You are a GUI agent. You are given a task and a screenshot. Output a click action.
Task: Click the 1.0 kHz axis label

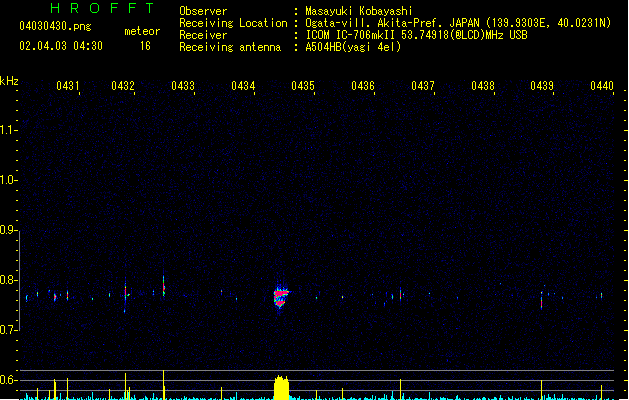[x=7, y=180]
